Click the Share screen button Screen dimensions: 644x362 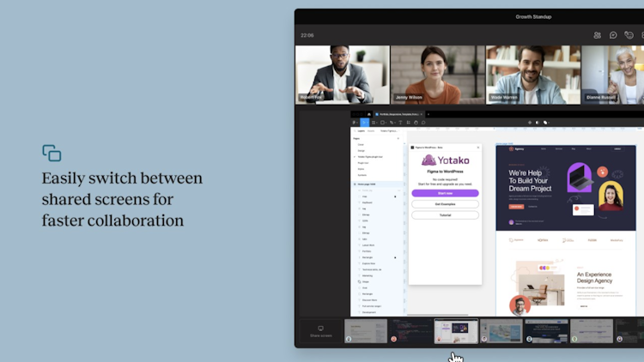pyautogui.click(x=321, y=331)
